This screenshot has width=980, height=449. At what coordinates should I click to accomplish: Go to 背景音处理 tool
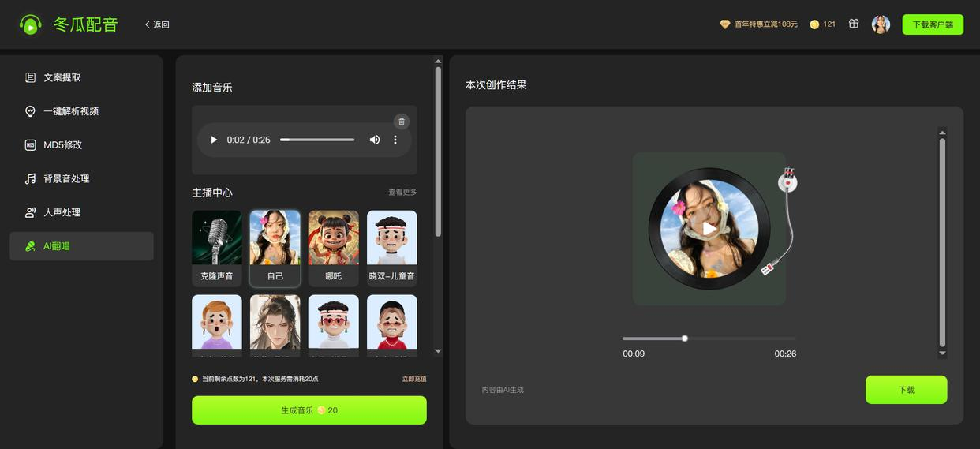tap(66, 179)
